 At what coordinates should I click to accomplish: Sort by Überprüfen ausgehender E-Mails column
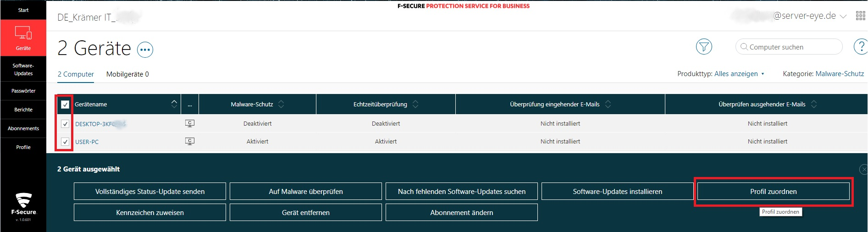pyautogui.click(x=814, y=104)
